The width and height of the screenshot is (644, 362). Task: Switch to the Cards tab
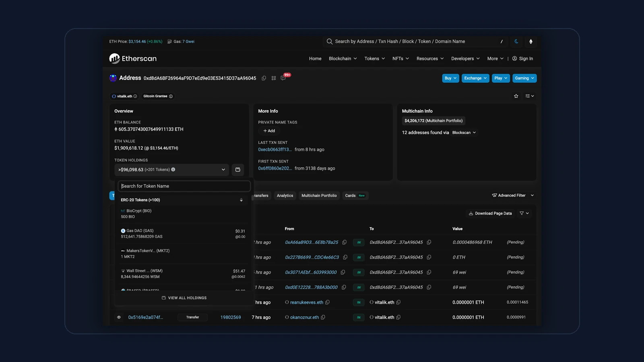tap(355, 195)
